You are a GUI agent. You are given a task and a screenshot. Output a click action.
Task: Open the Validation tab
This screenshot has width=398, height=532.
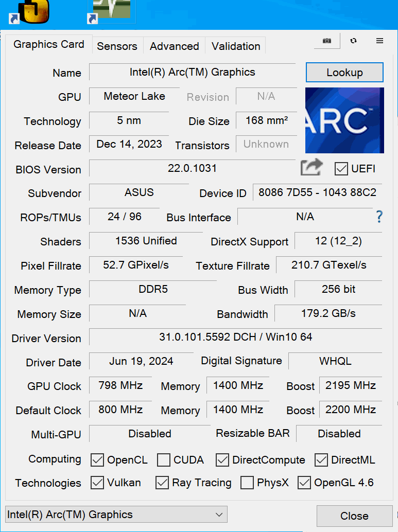tap(235, 46)
